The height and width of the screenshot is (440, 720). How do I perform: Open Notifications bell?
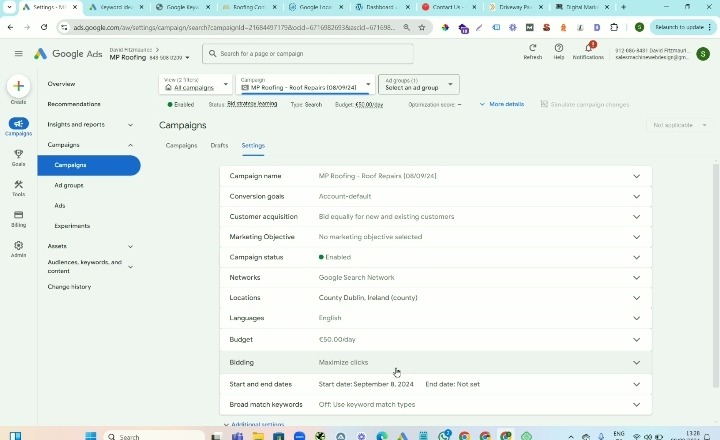[588, 48]
